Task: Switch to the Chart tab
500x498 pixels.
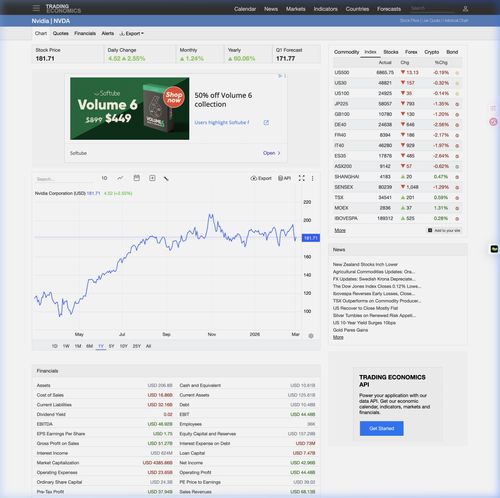Action: point(41,33)
